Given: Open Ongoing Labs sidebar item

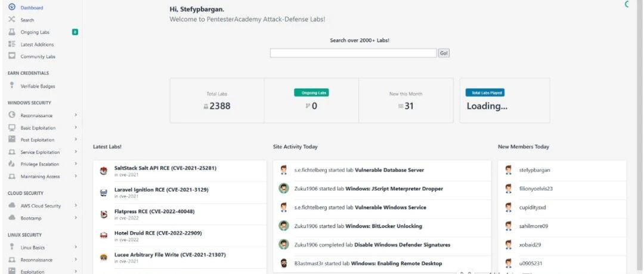Looking at the screenshot, I should point(35,32).
